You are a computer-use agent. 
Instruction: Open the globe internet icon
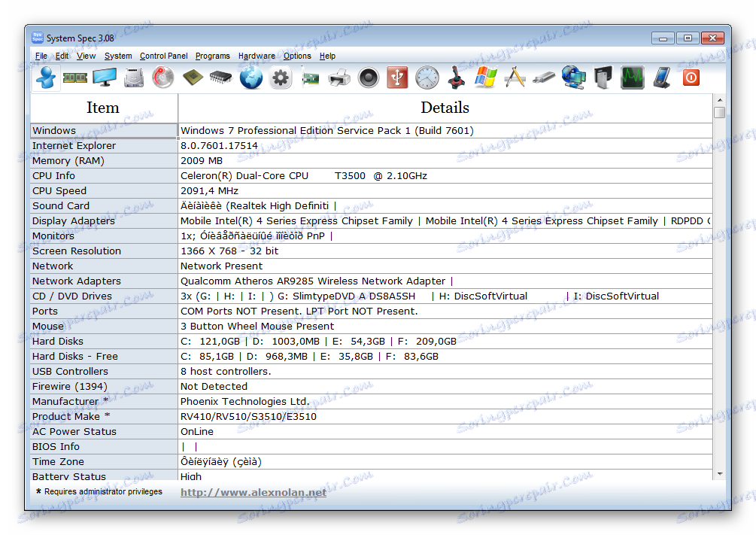tap(251, 78)
